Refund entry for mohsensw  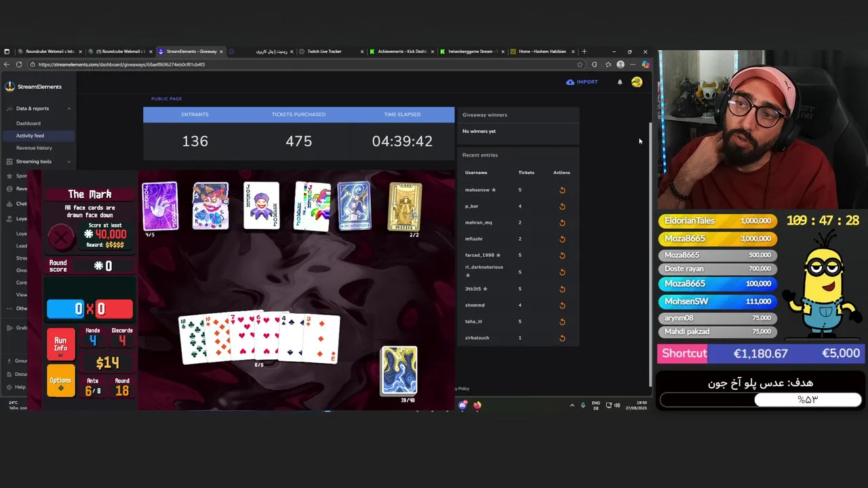click(x=562, y=190)
